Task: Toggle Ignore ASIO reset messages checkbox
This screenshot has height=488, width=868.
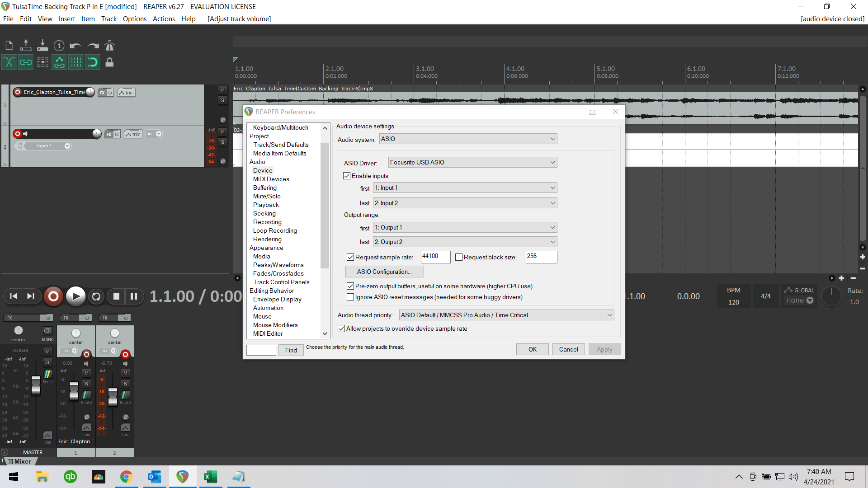Action: pos(350,297)
